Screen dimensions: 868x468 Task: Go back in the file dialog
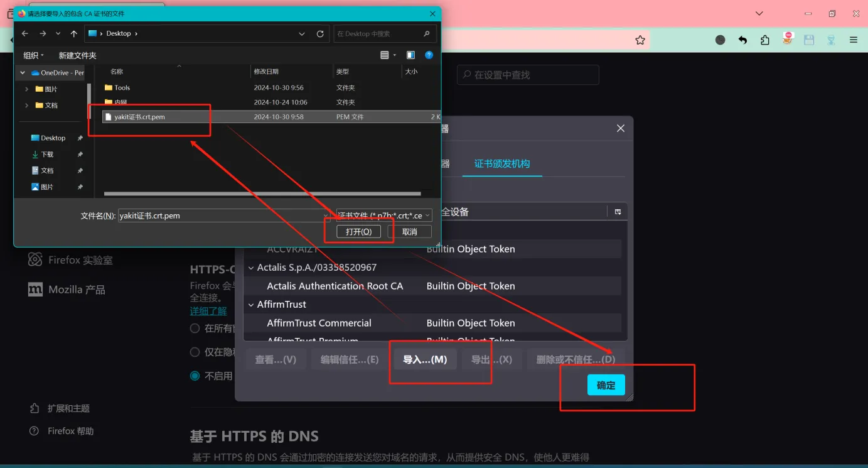[x=25, y=33]
